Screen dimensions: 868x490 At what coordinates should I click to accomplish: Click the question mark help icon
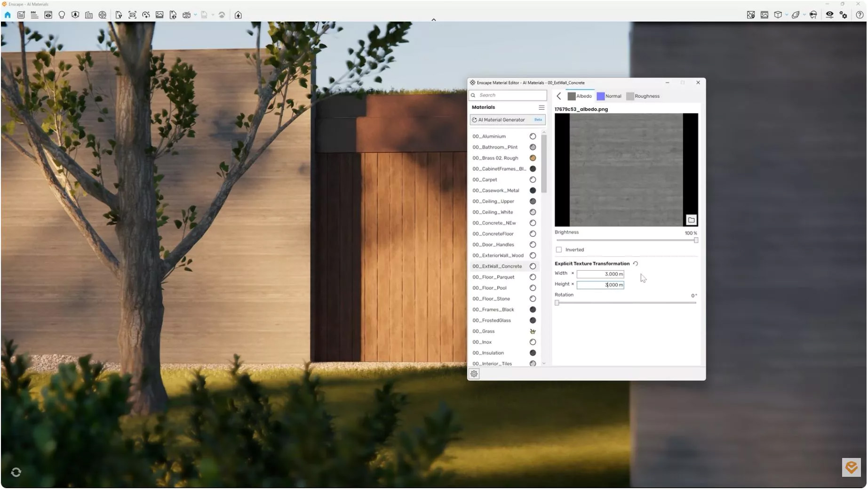(x=860, y=15)
